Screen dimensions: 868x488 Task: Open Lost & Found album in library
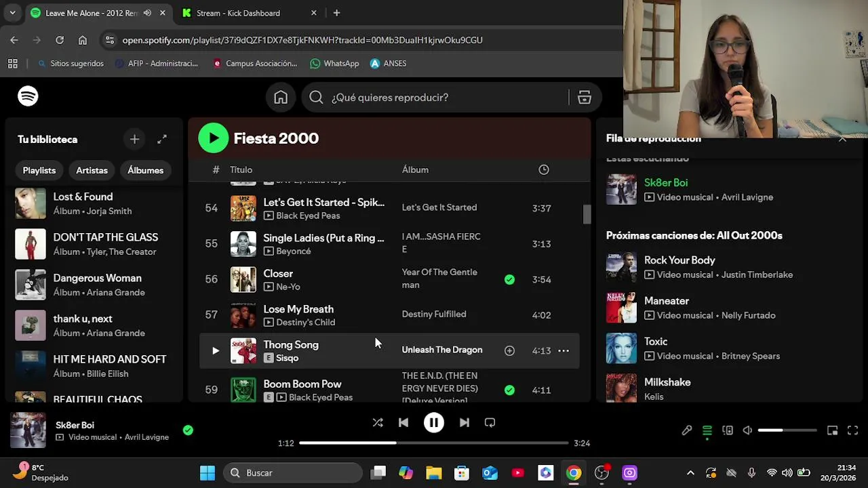(95, 203)
